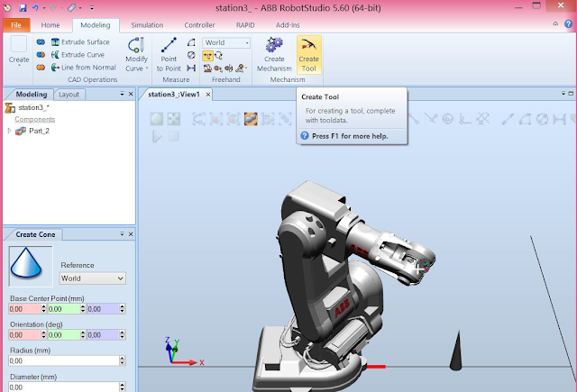
Task: Click the Stop simulation icon in the view
Action: 174,137
